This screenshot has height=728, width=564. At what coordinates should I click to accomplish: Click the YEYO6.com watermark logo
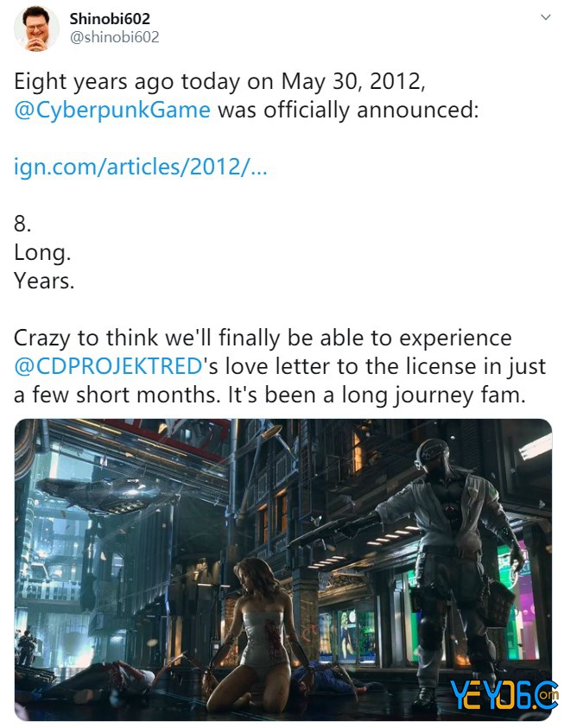coord(504,695)
